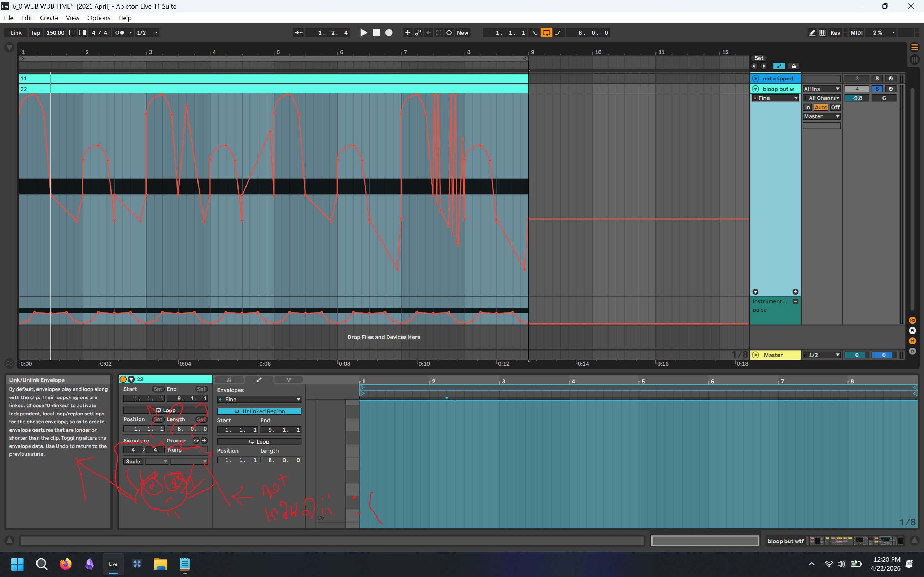
Task: Set track monitoring to Off
Action: 835,107
